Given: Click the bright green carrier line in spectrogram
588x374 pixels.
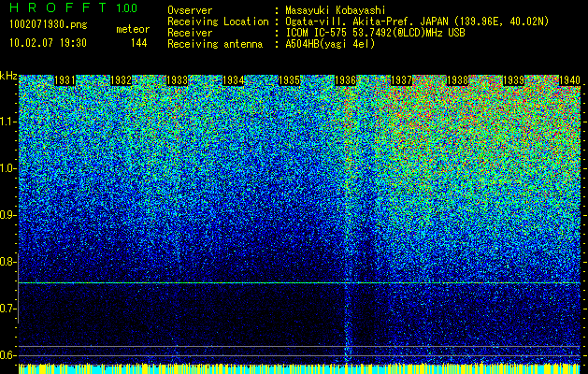Looking at the screenshot, I should [299, 283].
